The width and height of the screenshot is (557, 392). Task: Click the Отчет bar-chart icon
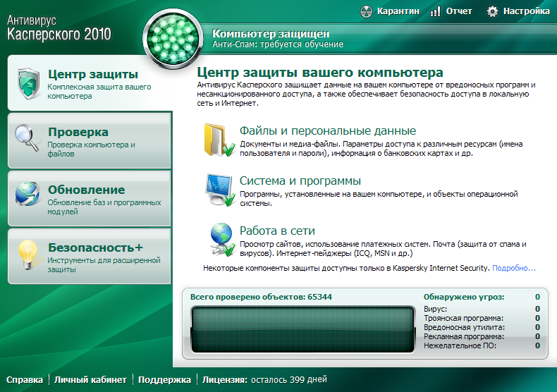435,11
